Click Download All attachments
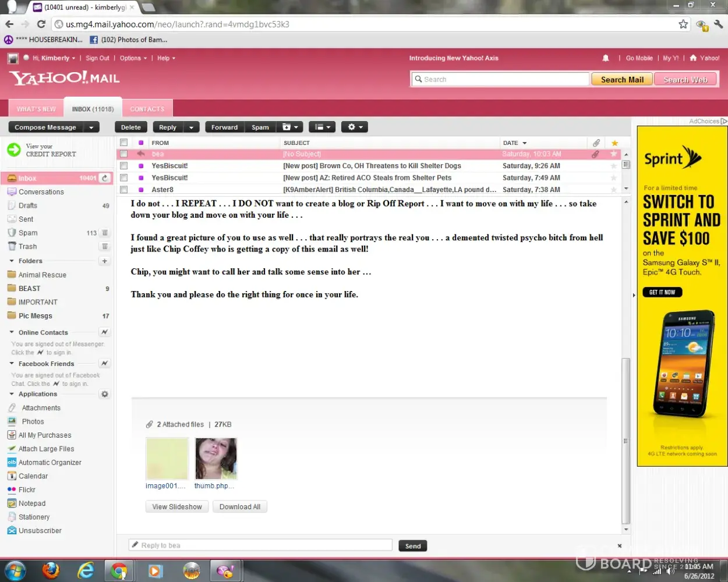Screen dimensions: 728x582 pyautogui.click(x=240, y=507)
